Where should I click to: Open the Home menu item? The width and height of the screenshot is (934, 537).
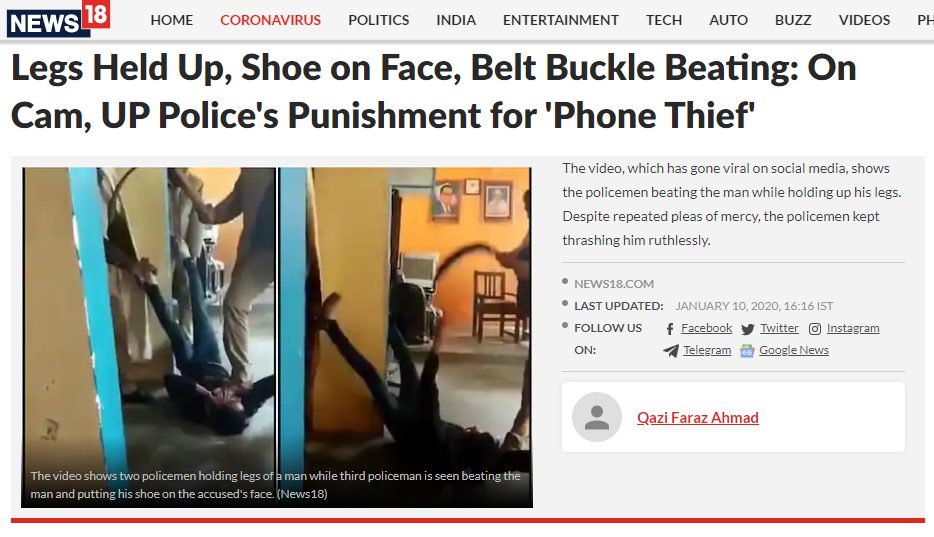[x=172, y=20]
